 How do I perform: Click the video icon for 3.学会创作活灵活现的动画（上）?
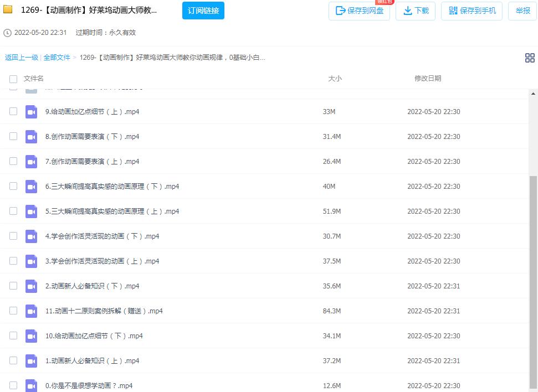tap(31, 261)
